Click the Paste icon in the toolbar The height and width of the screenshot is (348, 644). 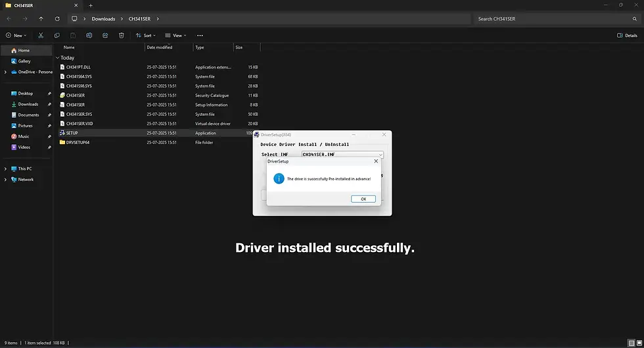point(73,36)
